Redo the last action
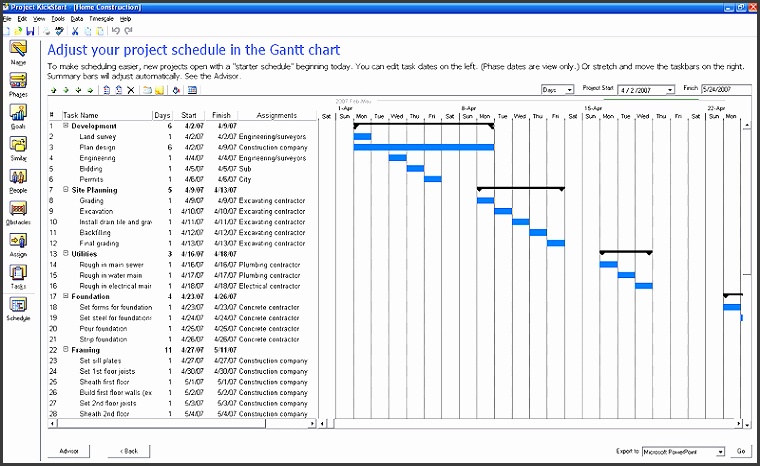760x466 pixels. [128, 31]
